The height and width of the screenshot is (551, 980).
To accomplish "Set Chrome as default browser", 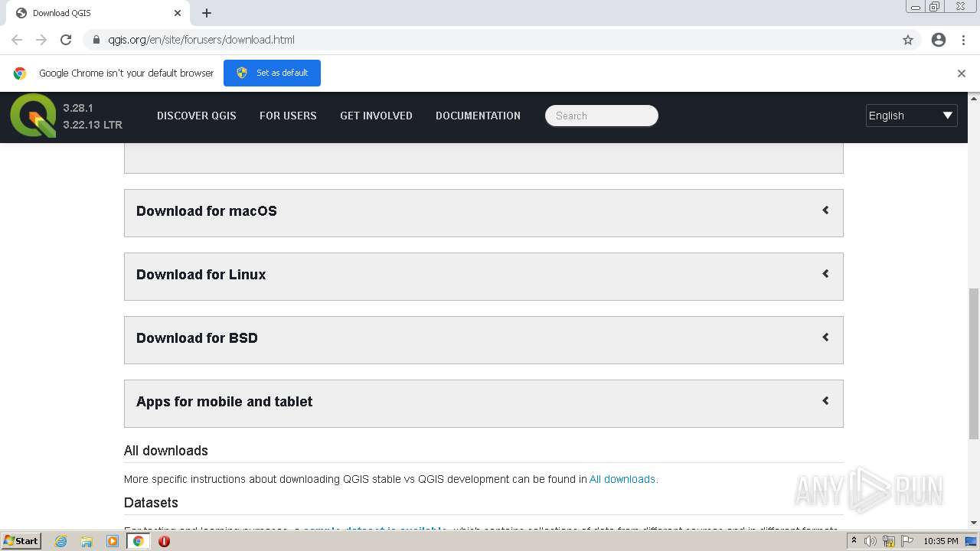I will coord(272,73).
